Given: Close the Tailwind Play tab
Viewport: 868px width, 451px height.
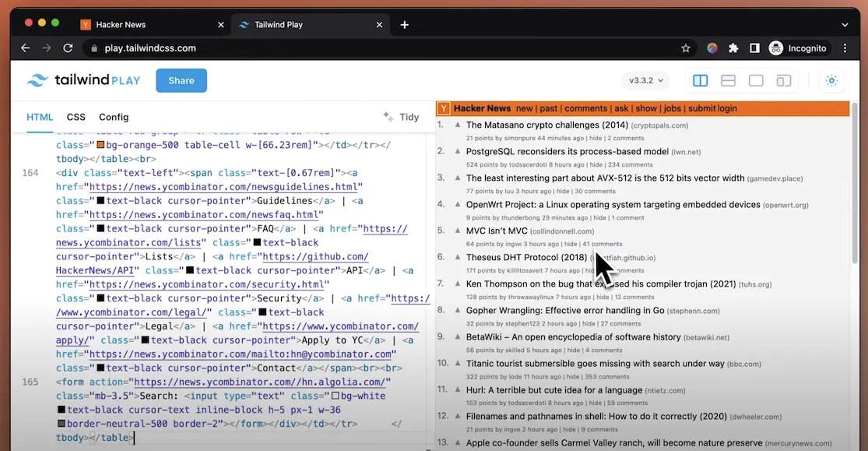Looking at the screenshot, I should [379, 24].
